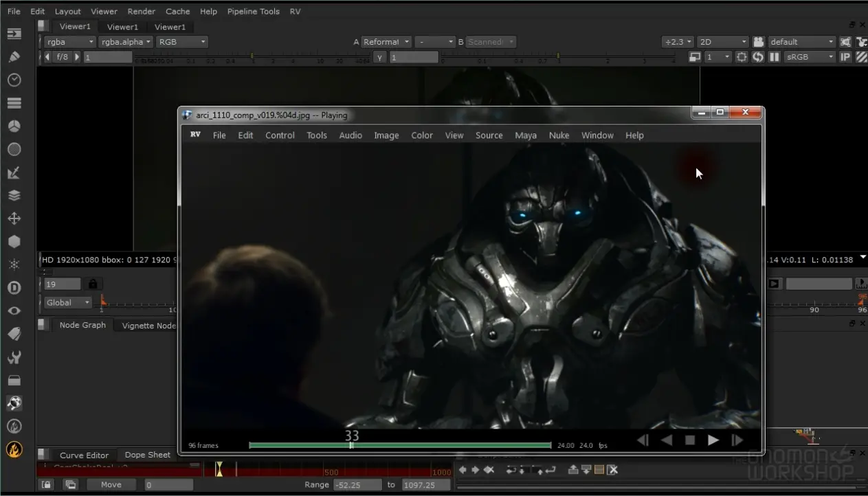Open the Merge nodes layers icon
868x496 pixels.
[14, 196]
